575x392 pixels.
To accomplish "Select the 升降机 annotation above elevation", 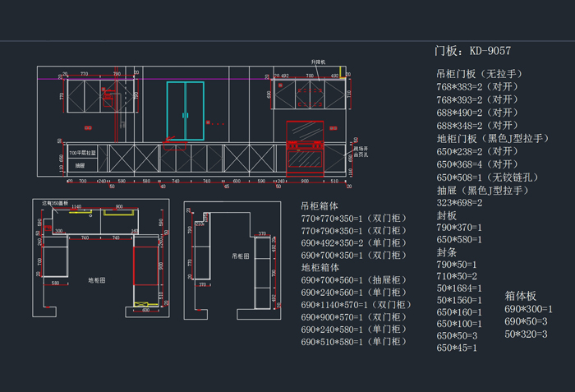I will pyautogui.click(x=318, y=62).
